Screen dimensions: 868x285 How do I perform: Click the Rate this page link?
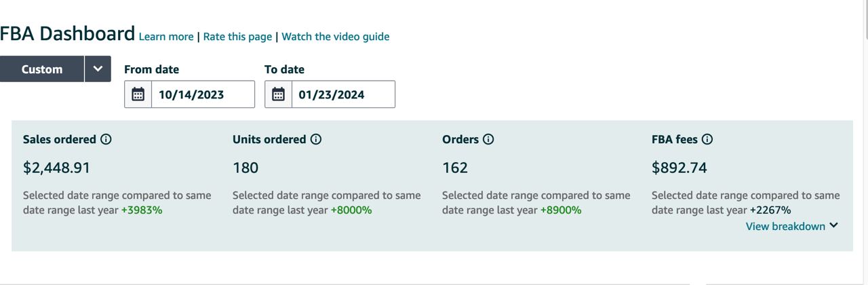pos(237,37)
